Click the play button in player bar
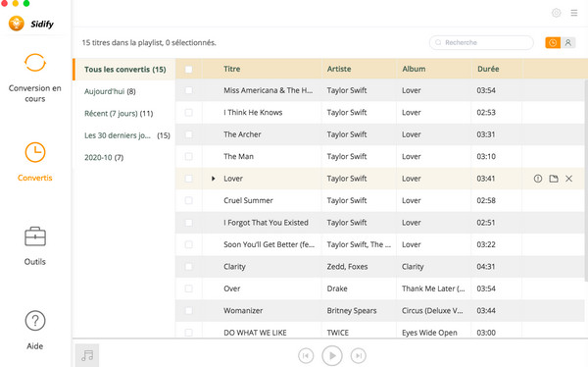Viewport: 588px width, 367px height. pos(332,355)
